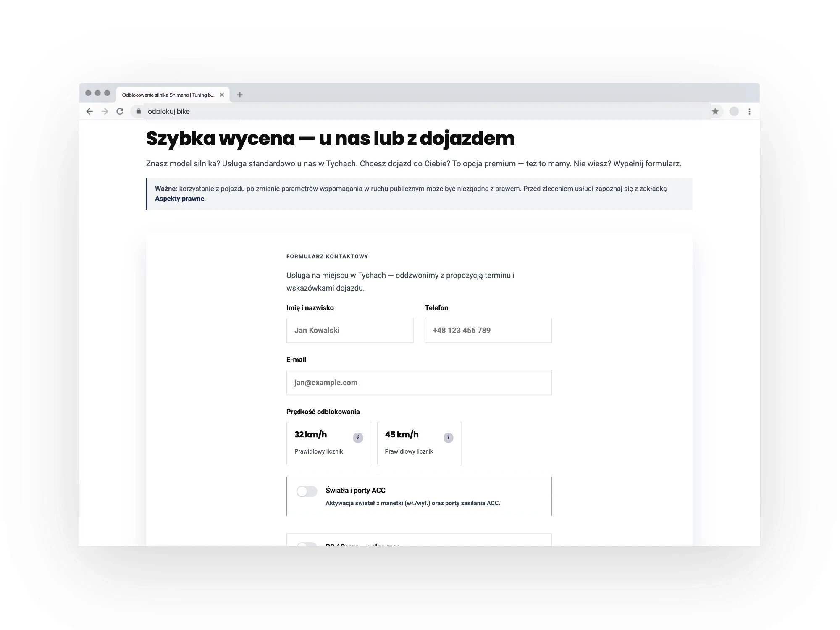Click the browser forward arrow
The height and width of the screenshot is (630, 840).
(x=105, y=111)
